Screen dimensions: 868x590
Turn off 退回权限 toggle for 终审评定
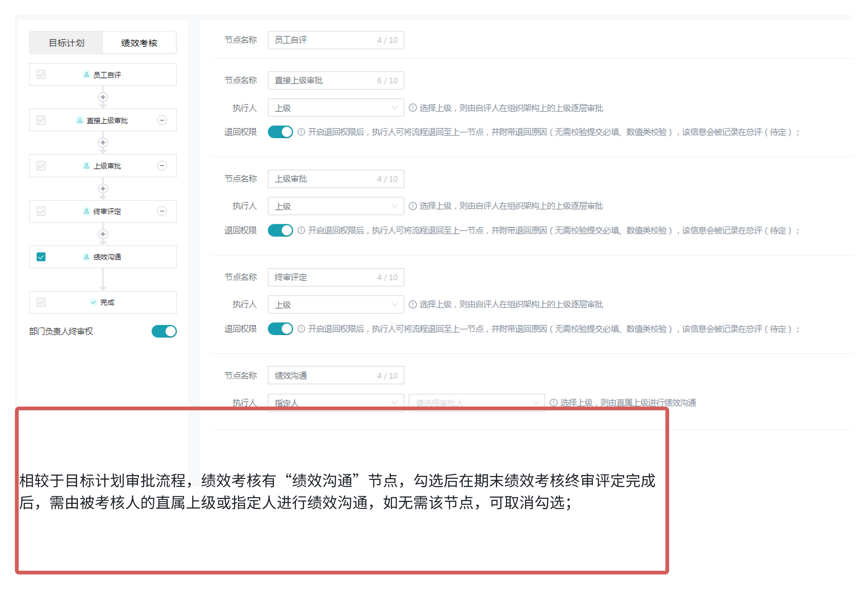pos(280,329)
